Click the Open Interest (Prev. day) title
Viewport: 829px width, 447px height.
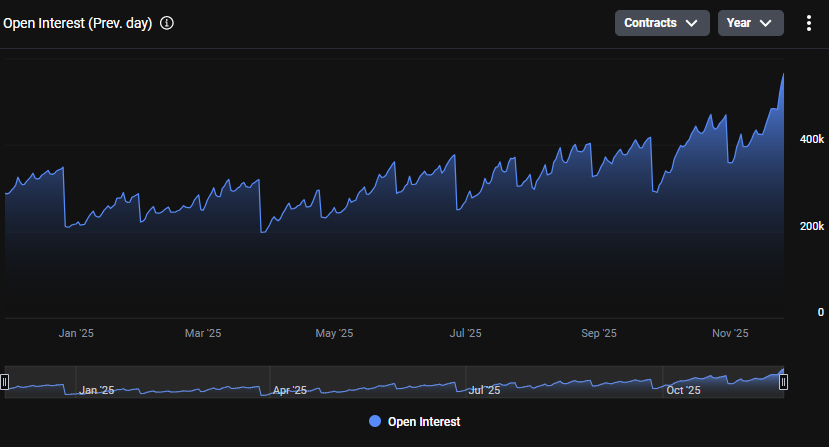(78, 23)
